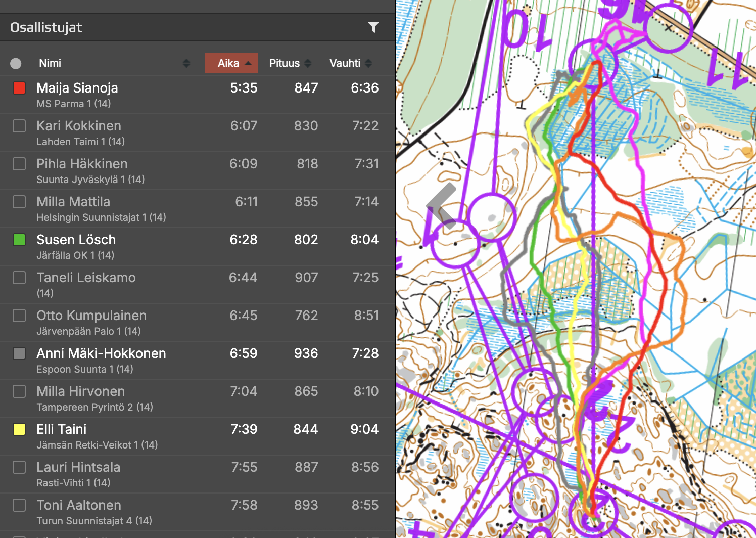Click sort arrows next to Pituus column
This screenshot has height=538, width=756.
coord(308,63)
